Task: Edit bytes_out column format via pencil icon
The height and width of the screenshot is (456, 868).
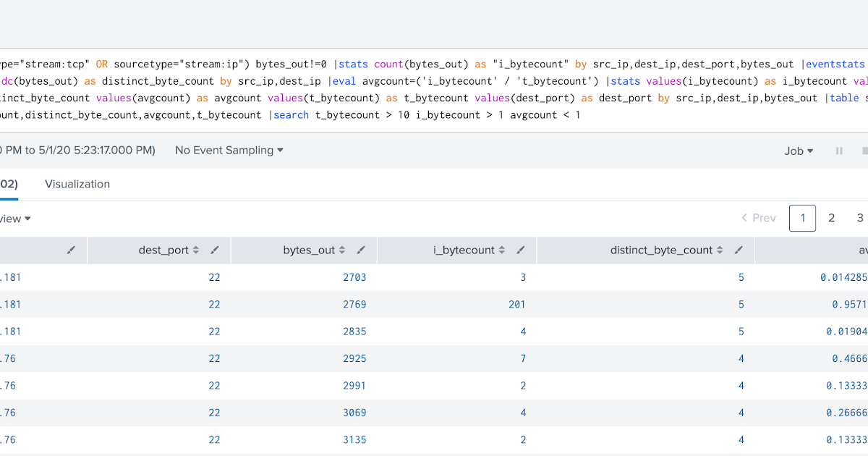Action: (x=361, y=250)
